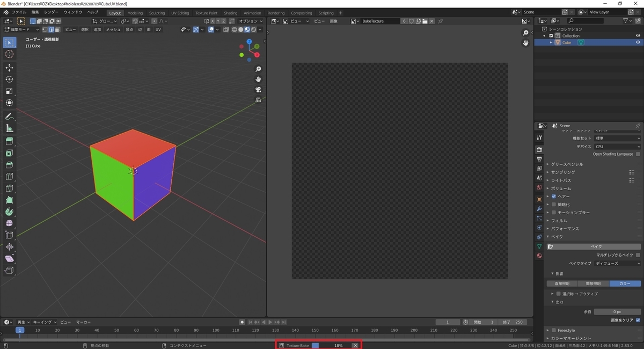The width and height of the screenshot is (644, 349).
Task: Select the Edge Slide tool
Action: (x=9, y=235)
